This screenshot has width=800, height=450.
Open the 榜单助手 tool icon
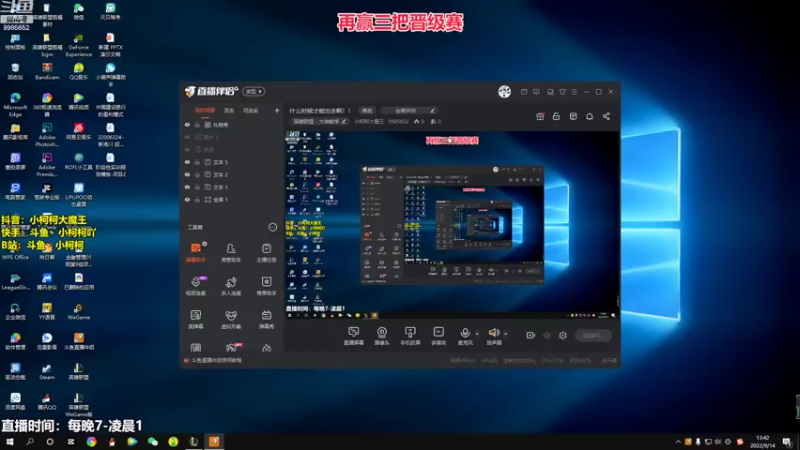click(266, 286)
